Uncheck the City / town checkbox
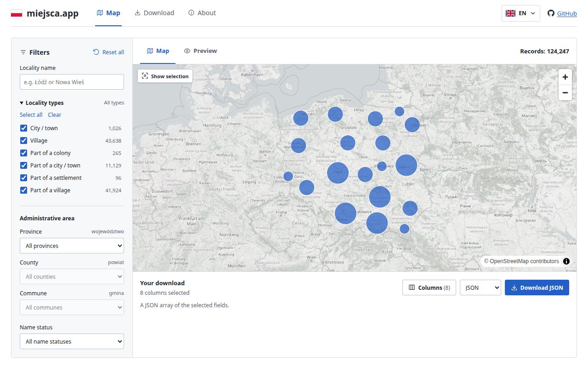The height and width of the screenshot is (368, 588). click(23, 128)
